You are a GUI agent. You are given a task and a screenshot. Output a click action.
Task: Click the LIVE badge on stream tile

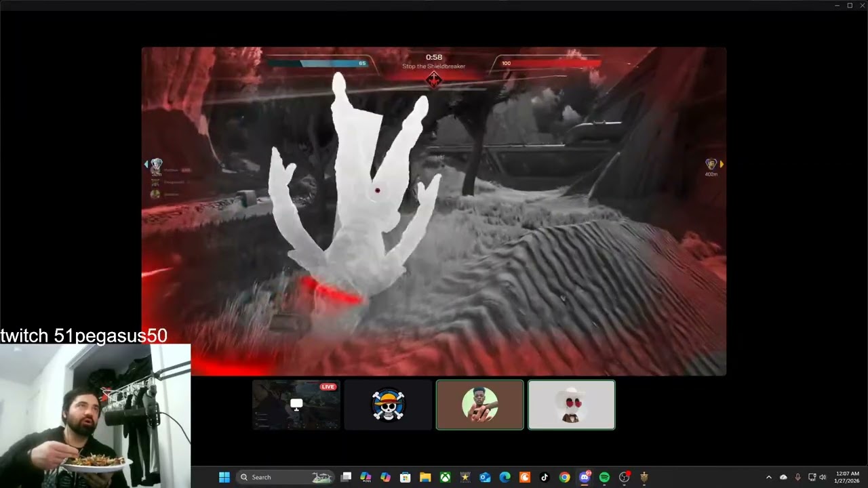click(328, 387)
